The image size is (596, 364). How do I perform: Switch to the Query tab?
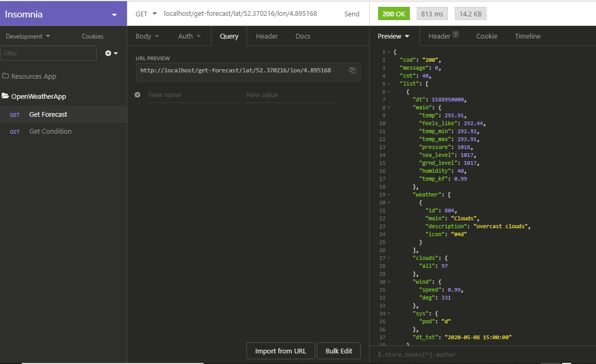point(229,36)
